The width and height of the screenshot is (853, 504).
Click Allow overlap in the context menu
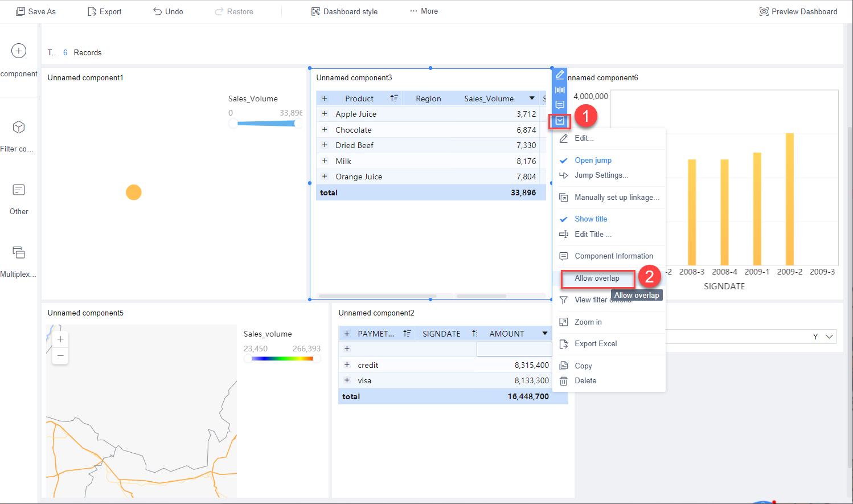coord(597,278)
